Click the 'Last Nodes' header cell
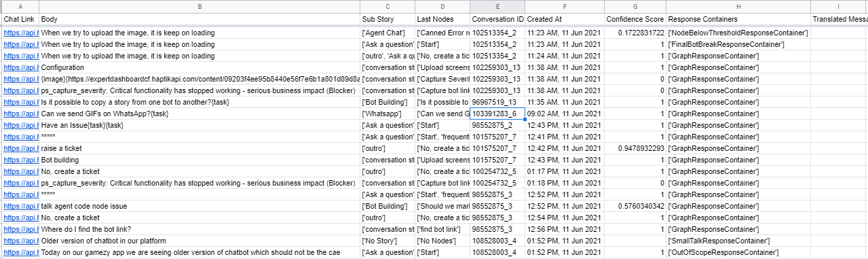Viewport: 868px width, 259px height. coord(442,19)
